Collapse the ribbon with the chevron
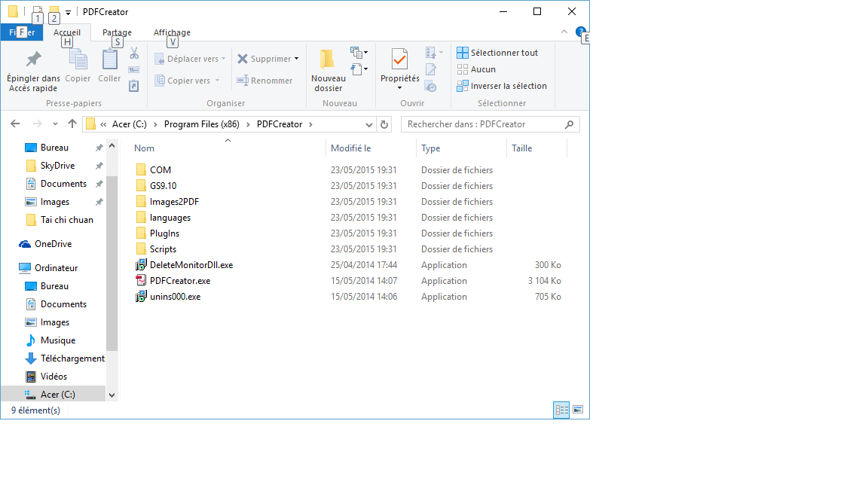 pyautogui.click(x=564, y=32)
